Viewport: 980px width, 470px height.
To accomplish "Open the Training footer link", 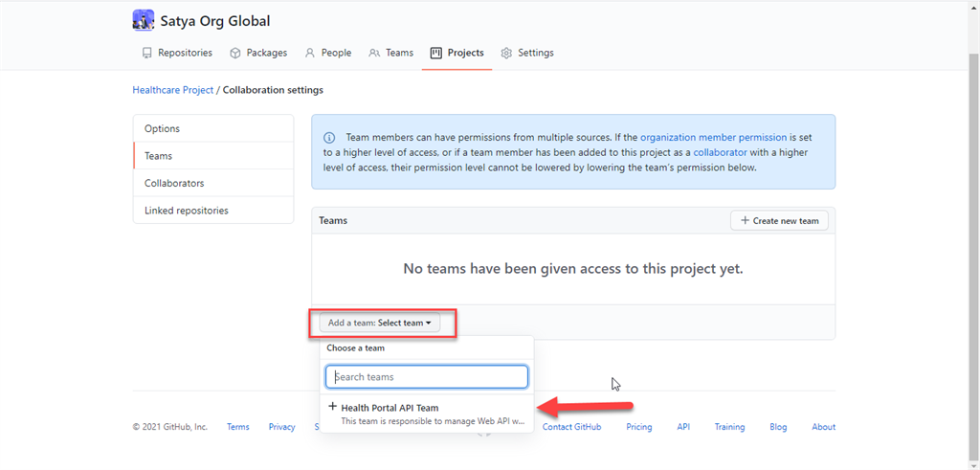I will [729, 427].
